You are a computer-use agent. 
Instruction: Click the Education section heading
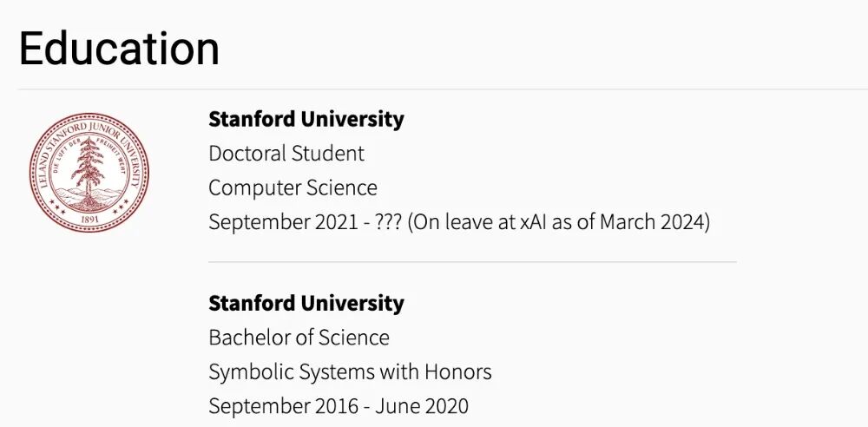click(x=119, y=49)
